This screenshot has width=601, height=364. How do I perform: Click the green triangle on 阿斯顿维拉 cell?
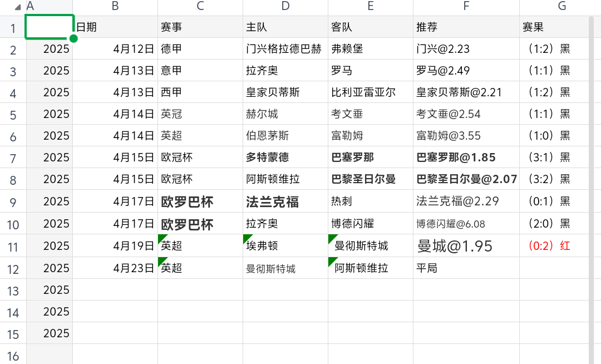(x=331, y=261)
